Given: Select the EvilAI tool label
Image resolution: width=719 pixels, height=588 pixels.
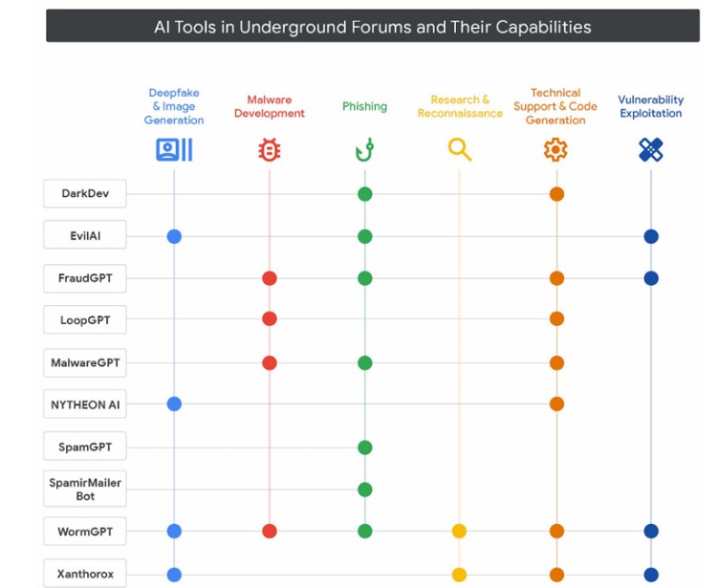Looking at the screenshot, I should point(85,236).
